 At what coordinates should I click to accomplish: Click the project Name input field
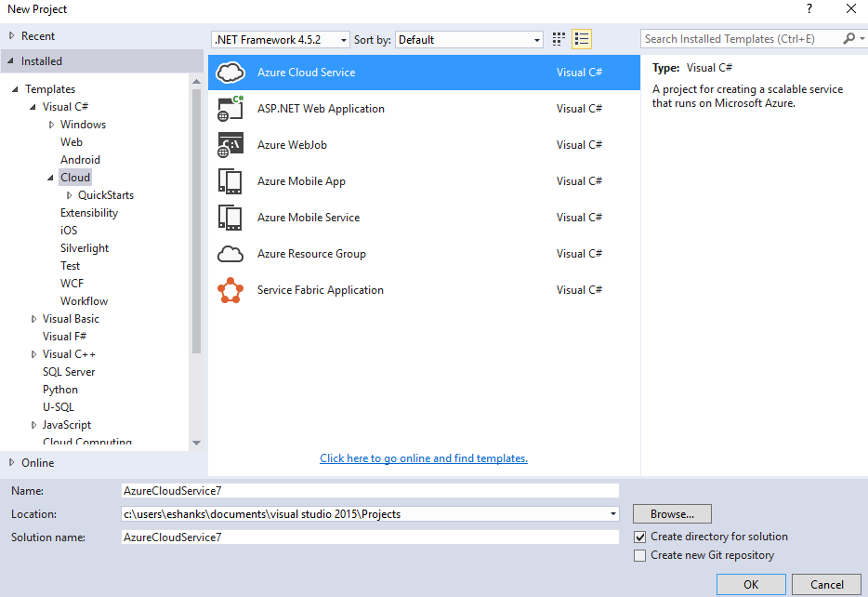coord(370,491)
